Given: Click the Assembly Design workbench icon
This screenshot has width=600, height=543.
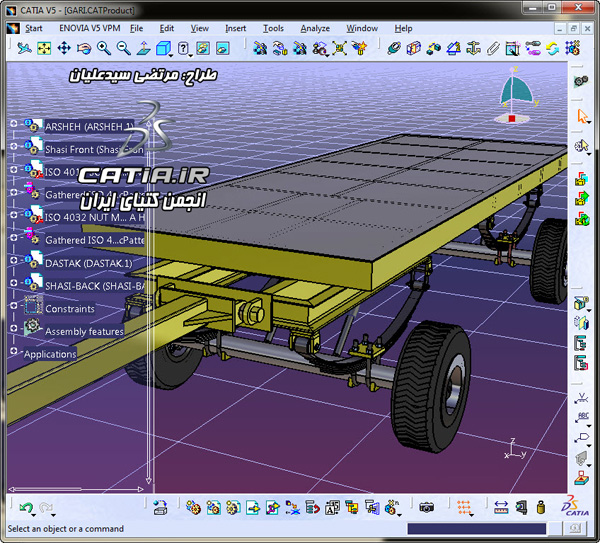Looking at the screenshot, I should [581, 81].
